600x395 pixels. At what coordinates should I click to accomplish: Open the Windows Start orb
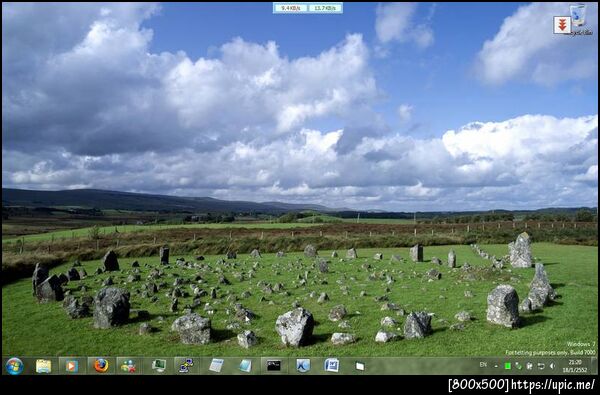(15, 366)
